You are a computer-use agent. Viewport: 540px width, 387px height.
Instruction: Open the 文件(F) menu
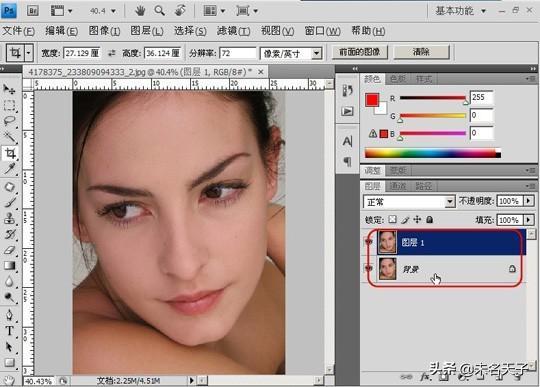[x=18, y=31]
